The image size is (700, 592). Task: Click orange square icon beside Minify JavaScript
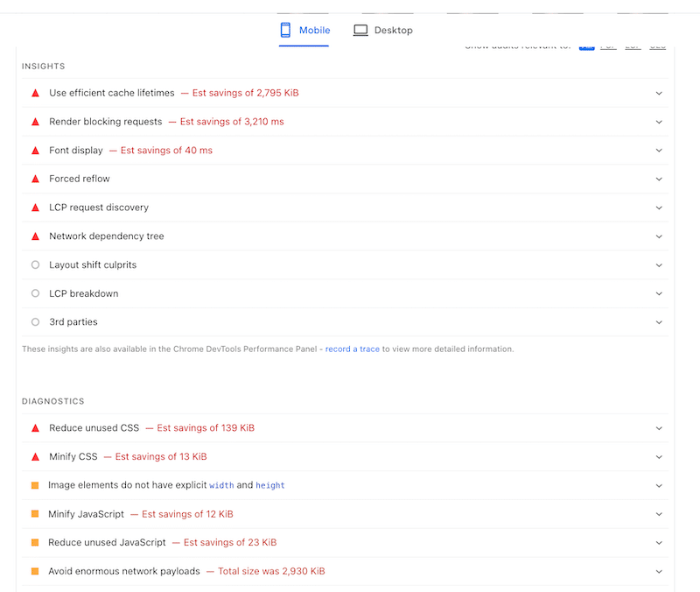click(35, 514)
